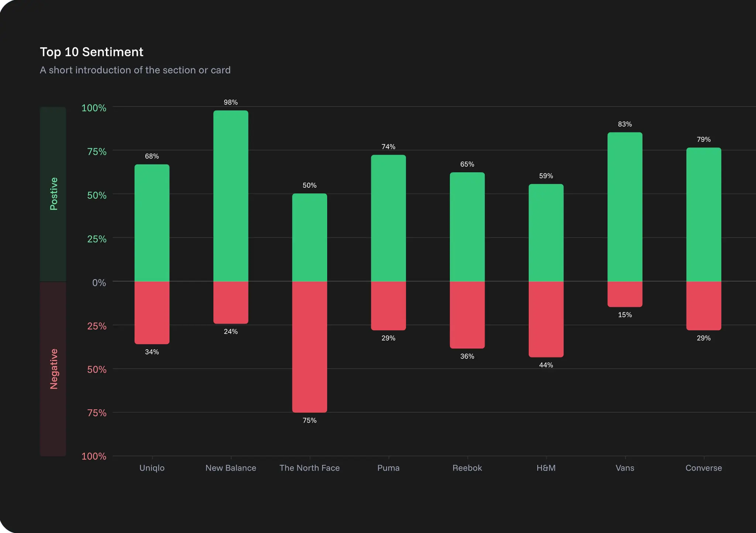756x533 pixels.
Task: Click the 98% label above New Balance
Action: tap(231, 102)
